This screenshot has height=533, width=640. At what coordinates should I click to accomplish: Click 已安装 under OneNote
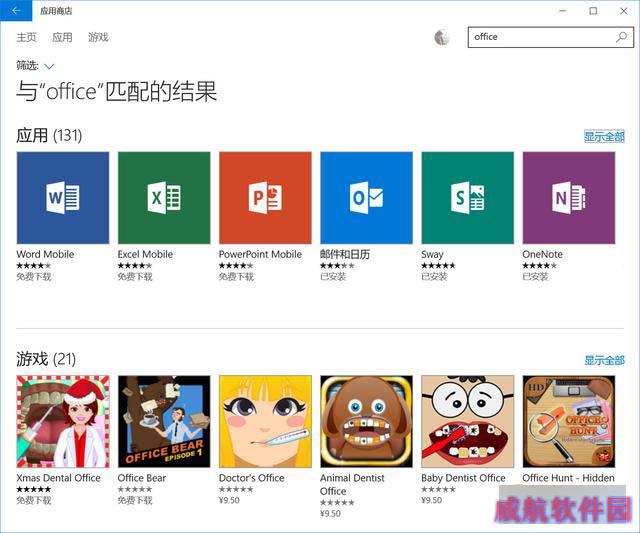[x=536, y=277]
